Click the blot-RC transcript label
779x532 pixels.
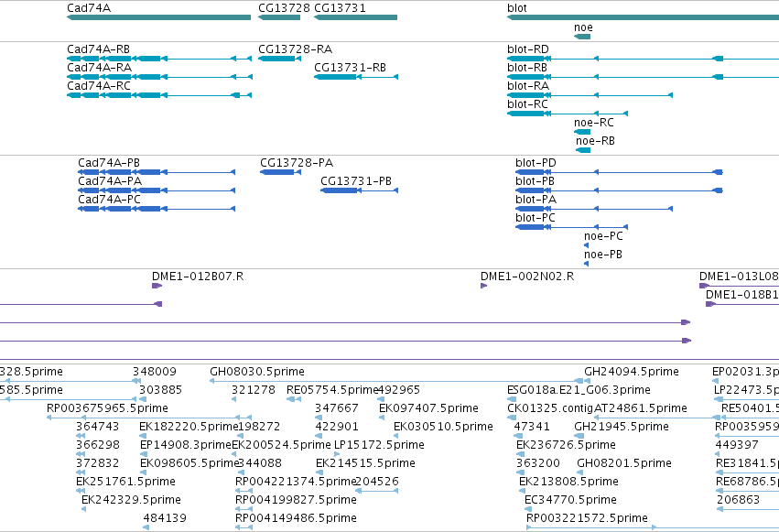coord(527,104)
